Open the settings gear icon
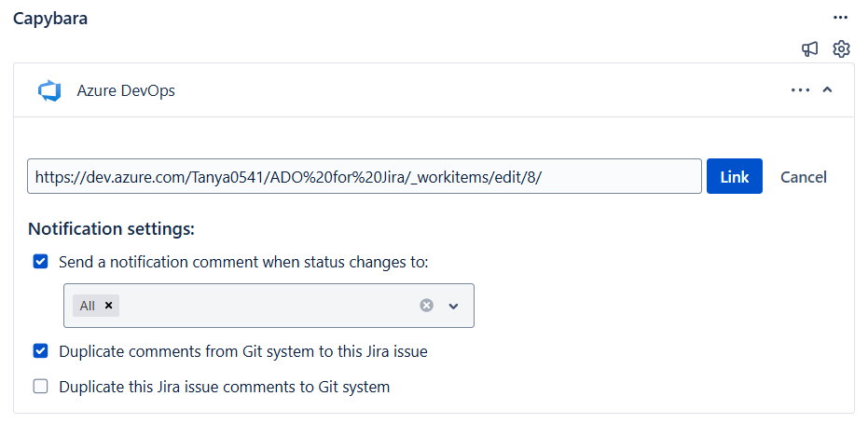868x437 pixels. pyautogui.click(x=841, y=49)
